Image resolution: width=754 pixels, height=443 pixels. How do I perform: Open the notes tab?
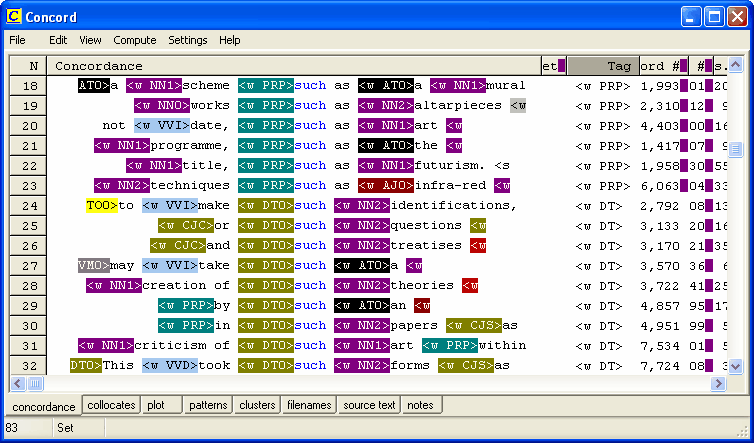[420, 405]
